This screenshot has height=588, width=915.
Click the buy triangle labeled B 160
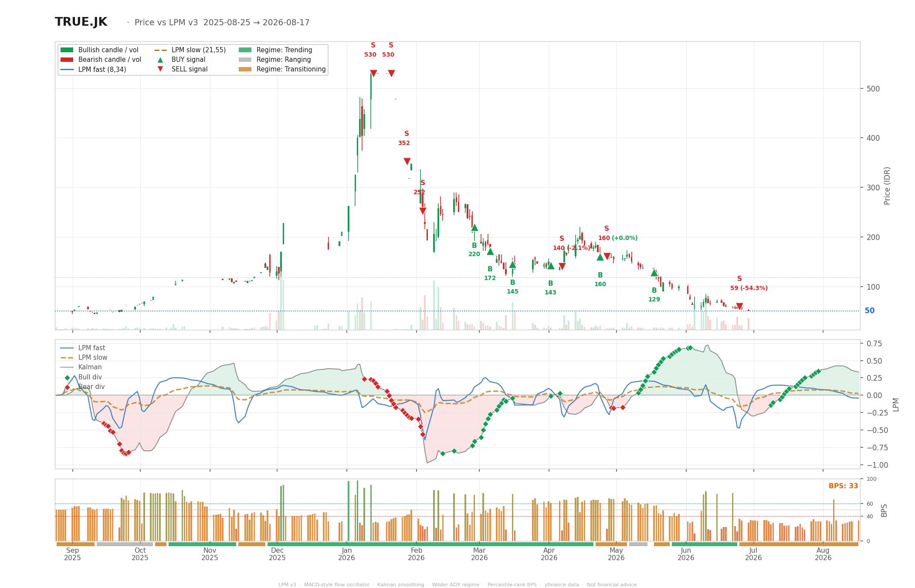[x=600, y=257]
